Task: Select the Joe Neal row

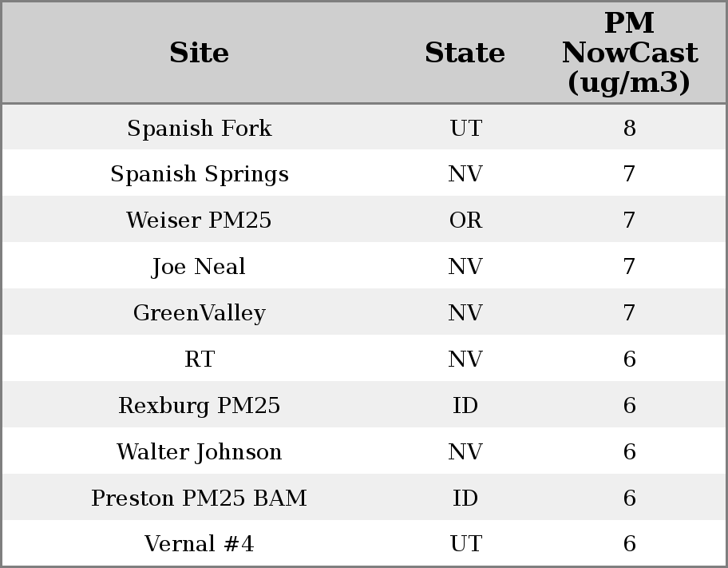Action: click(199, 267)
